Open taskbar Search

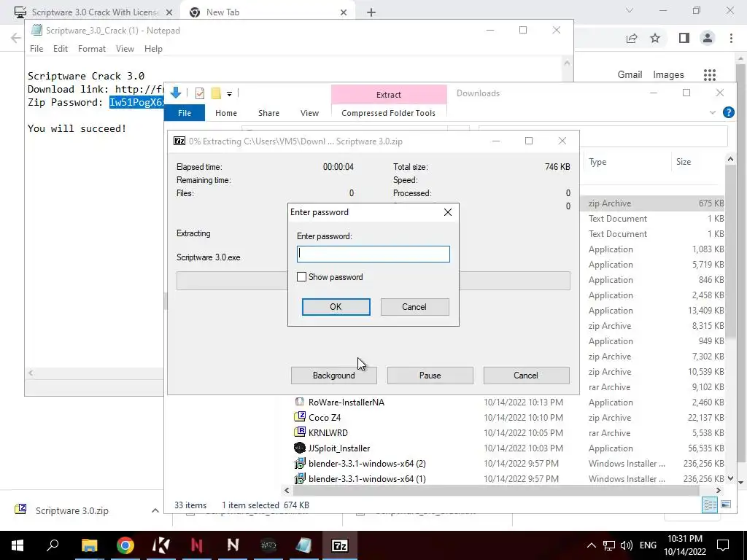(53, 545)
